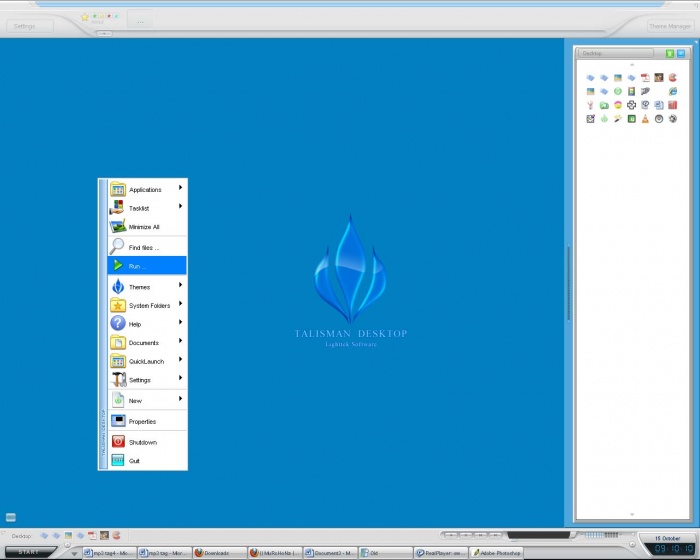Click the checkered envelope icon in Desktop panel
The width and height of the screenshot is (700, 560).
click(590, 119)
